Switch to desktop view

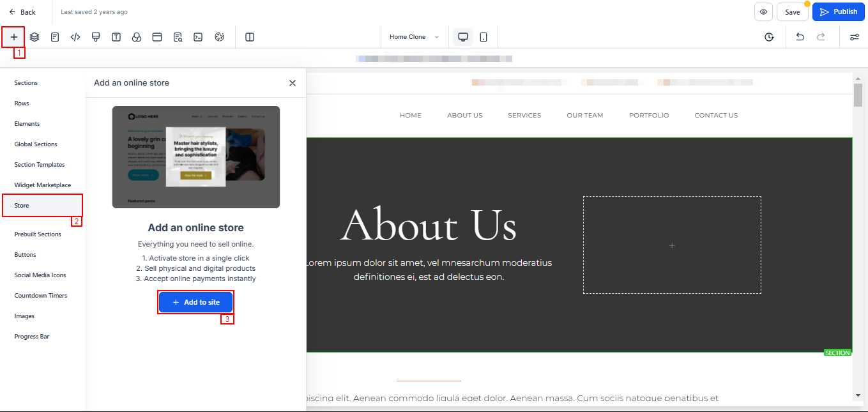[463, 37]
